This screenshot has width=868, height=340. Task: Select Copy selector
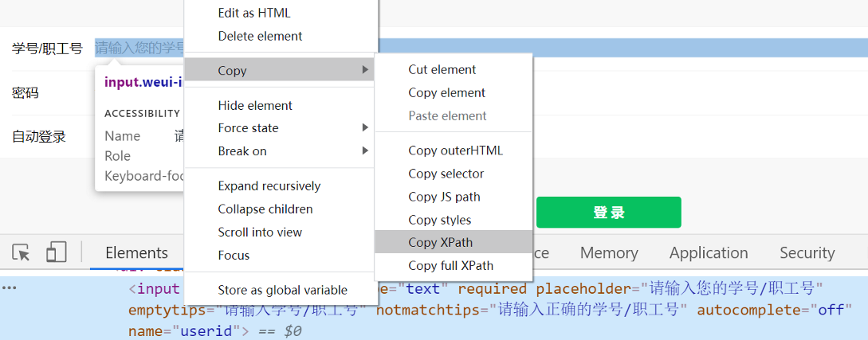tap(446, 174)
